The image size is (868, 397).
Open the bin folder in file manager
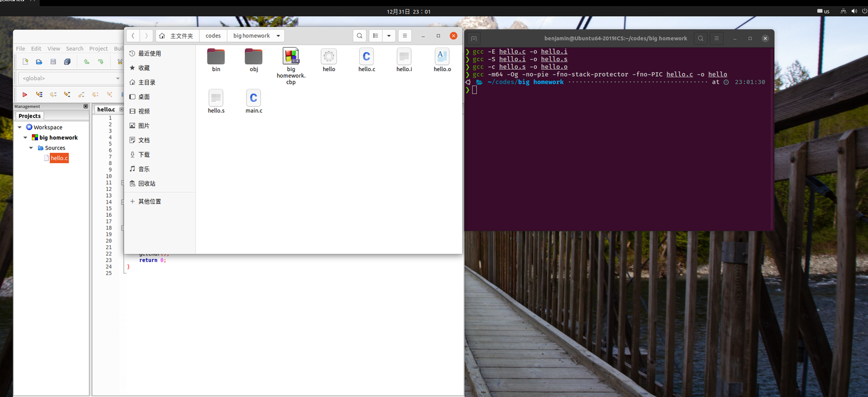pos(216,60)
